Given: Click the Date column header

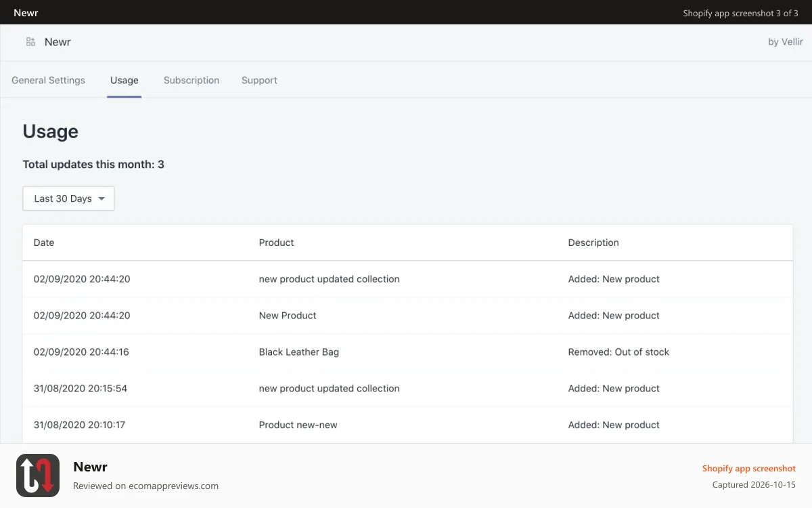Looking at the screenshot, I should click(x=44, y=242).
